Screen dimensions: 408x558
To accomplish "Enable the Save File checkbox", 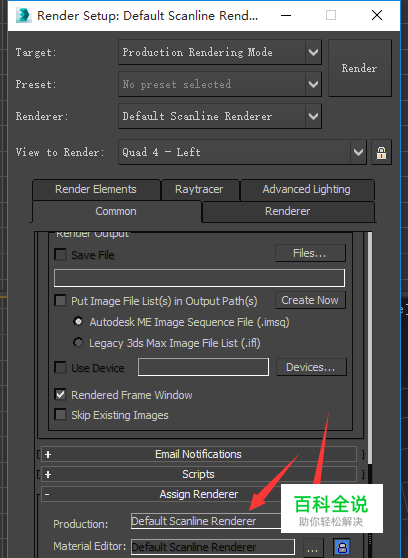I will pos(60,255).
